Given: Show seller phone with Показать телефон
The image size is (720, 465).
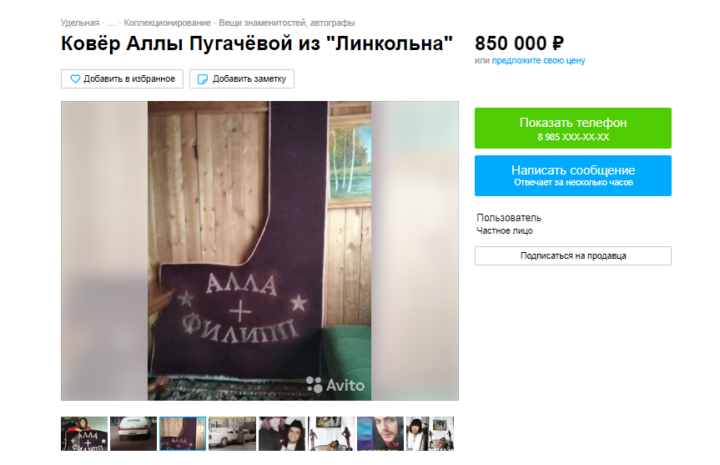Looking at the screenshot, I should 573,128.
